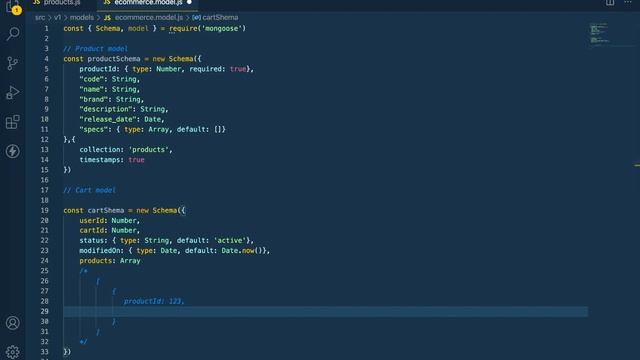
Task: Click the "name": String line
Action: 109,89
